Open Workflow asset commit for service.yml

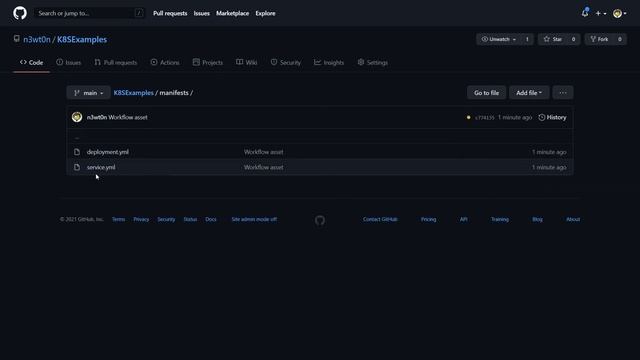point(263,167)
